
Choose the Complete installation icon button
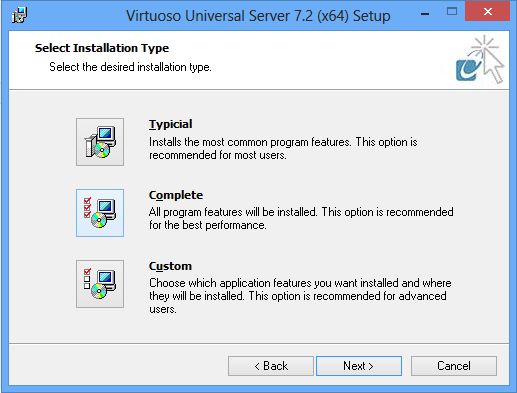(x=100, y=213)
